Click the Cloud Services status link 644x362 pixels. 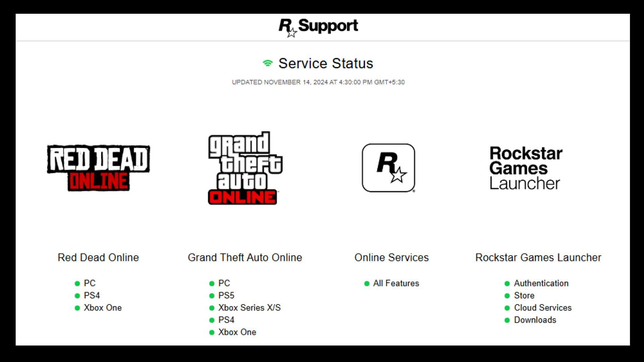543,307
